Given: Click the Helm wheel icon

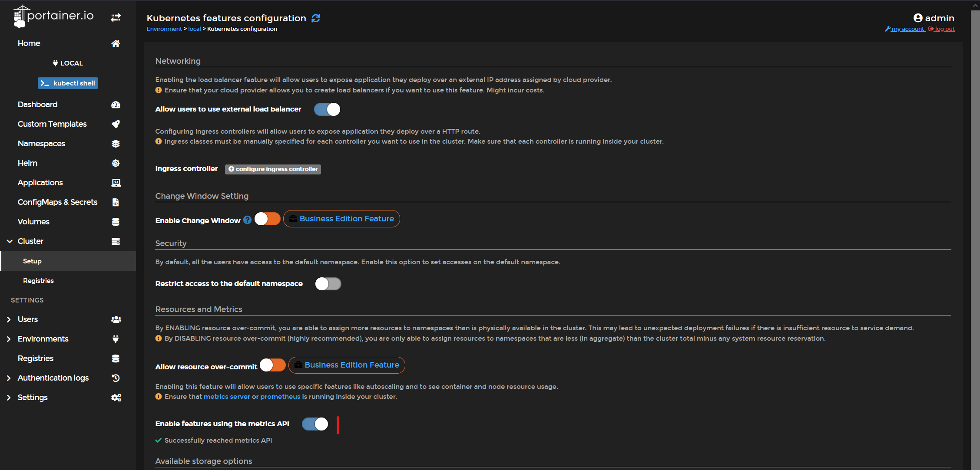Looking at the screenshot, I should coord(116,163).
